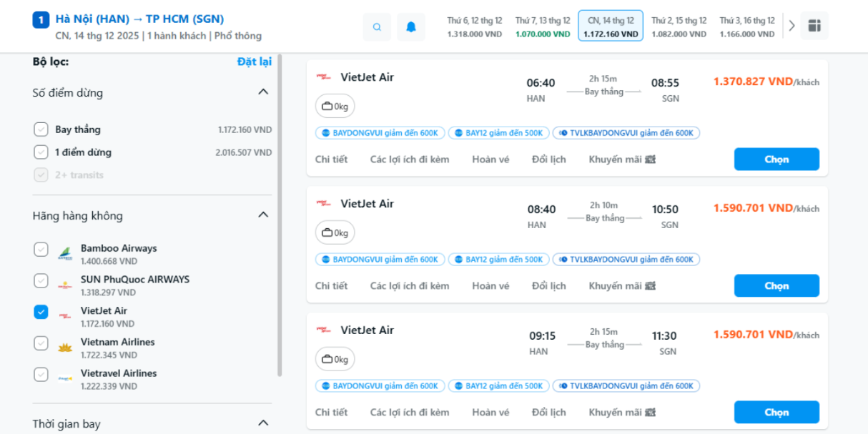The image size is (868, 447).
Task: Click the Khuyến mãi icon on first flight
Action: (650, 159)
